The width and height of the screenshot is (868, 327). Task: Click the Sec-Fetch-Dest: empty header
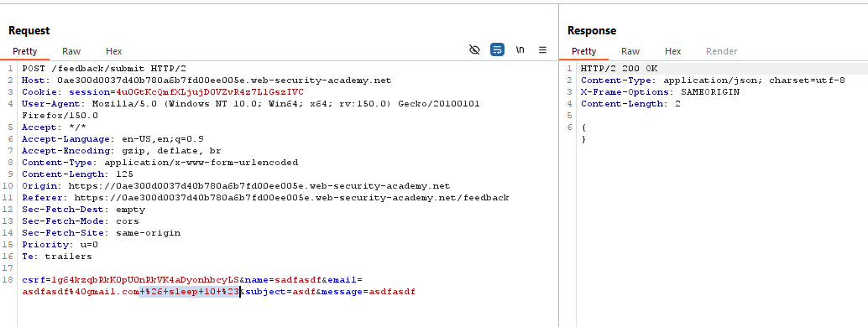click(x=84, y=209)
